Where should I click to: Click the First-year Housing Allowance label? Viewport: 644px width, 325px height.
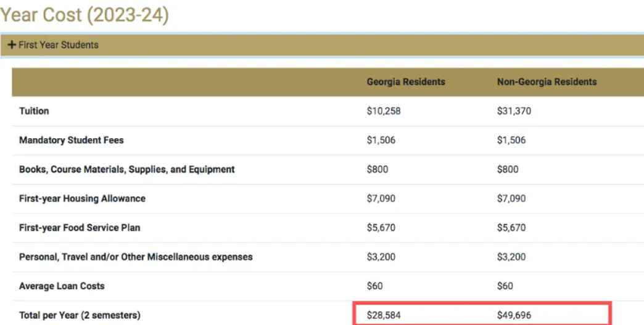82,199
